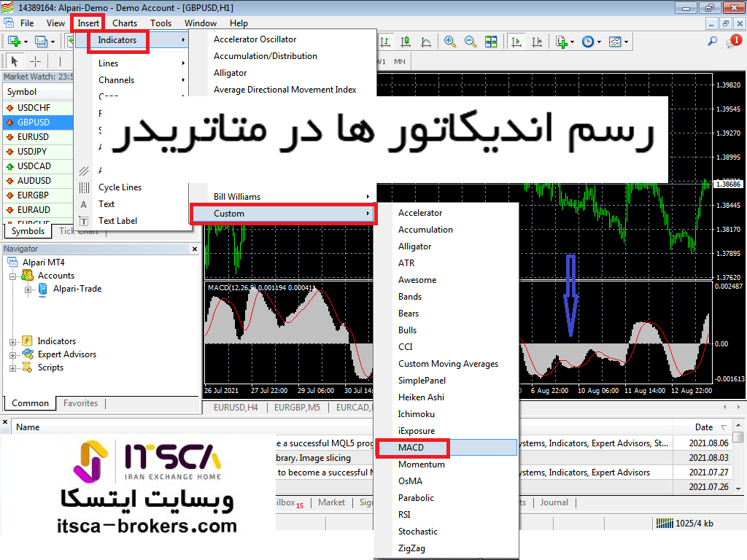Click the Zoom Out magnifier icon
This screenshot has width=747, height=560.
[x=471, y=42]
